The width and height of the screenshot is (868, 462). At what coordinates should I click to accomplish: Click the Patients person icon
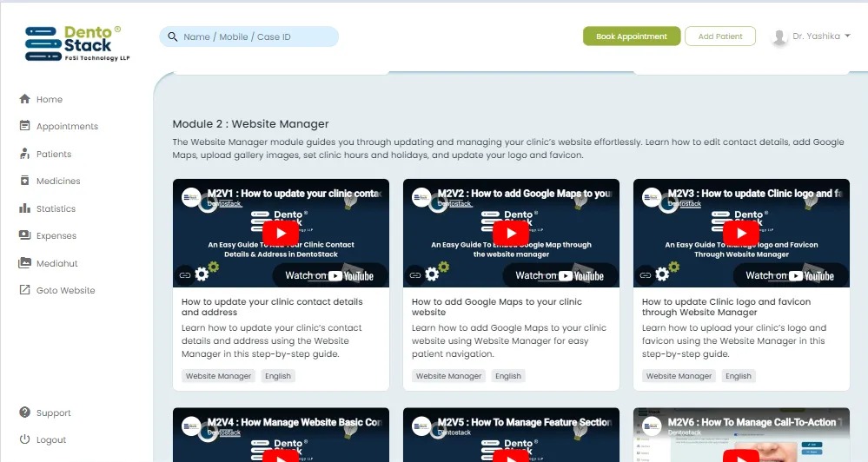[x=24, y=154]
